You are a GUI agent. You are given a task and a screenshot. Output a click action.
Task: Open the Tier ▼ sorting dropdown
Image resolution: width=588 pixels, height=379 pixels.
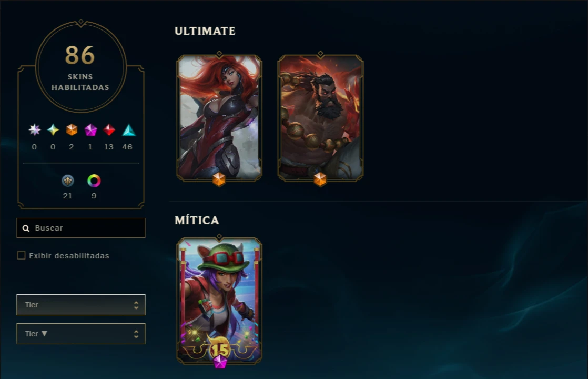[81, 334]
